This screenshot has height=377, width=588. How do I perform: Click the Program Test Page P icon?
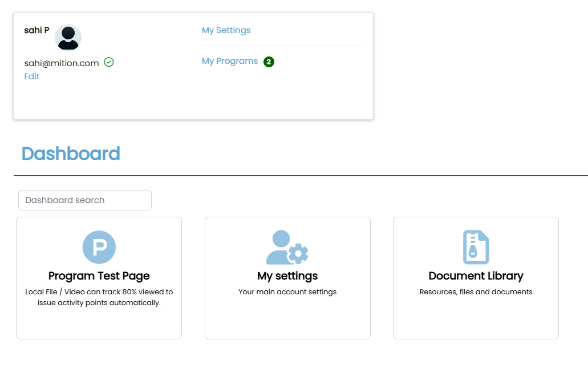(99, 248)
